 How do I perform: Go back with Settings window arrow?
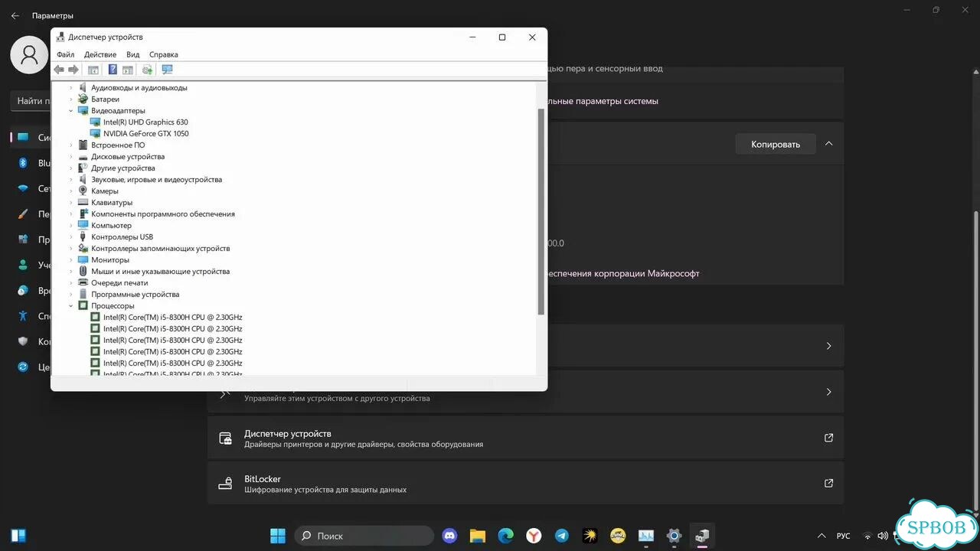pos(15,15)
